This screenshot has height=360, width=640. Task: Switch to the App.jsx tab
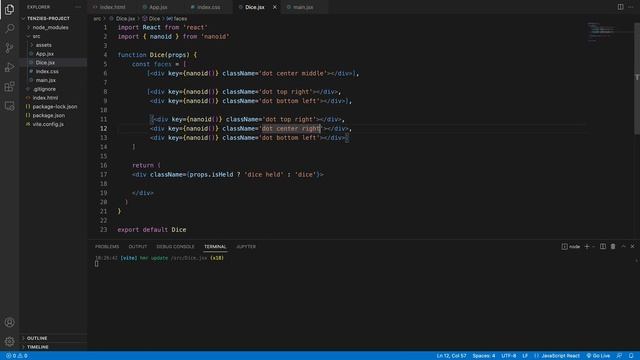pos(158,7)
